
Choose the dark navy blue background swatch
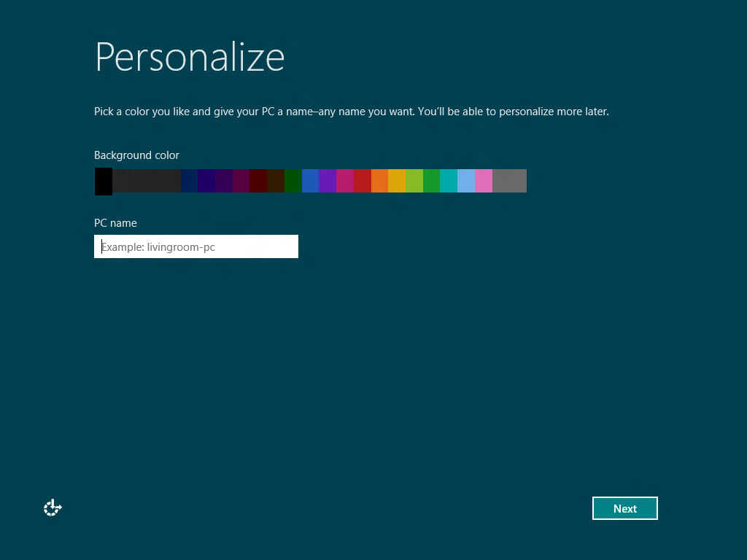[189, 181]
